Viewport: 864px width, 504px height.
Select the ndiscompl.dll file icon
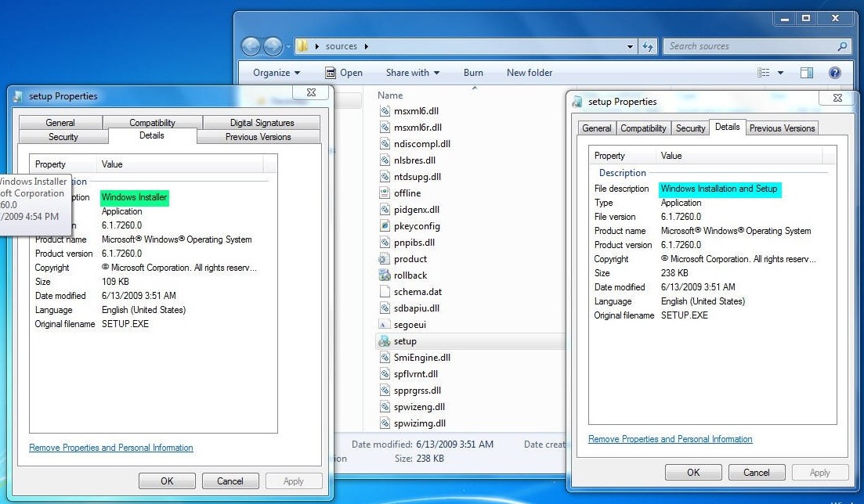pyautogui.click(x=385, y=144)
